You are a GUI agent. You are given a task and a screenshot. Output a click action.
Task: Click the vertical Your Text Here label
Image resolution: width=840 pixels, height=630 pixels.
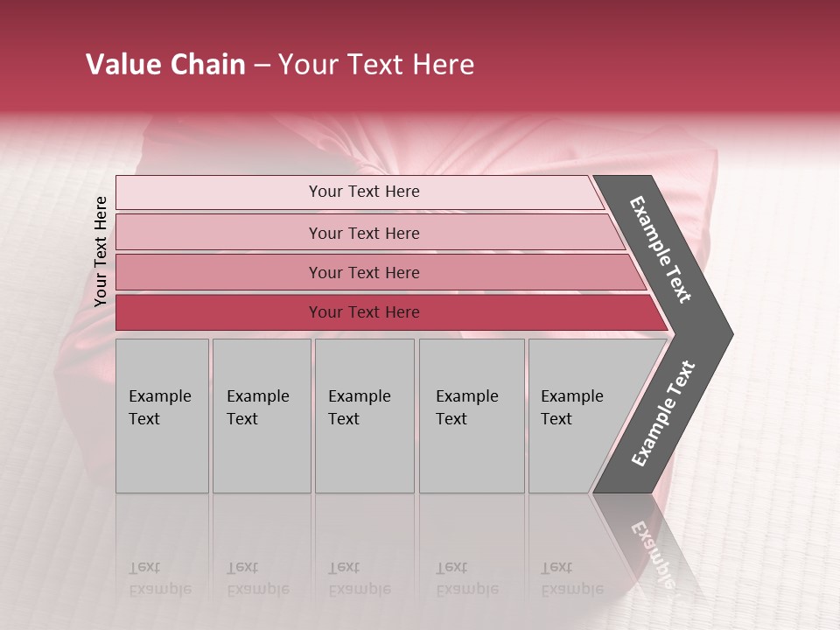(101, 251)
